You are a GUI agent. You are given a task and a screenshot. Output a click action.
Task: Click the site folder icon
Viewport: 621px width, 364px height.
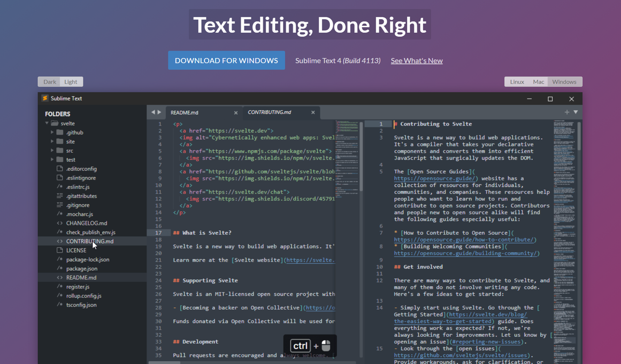pos(60,141)
